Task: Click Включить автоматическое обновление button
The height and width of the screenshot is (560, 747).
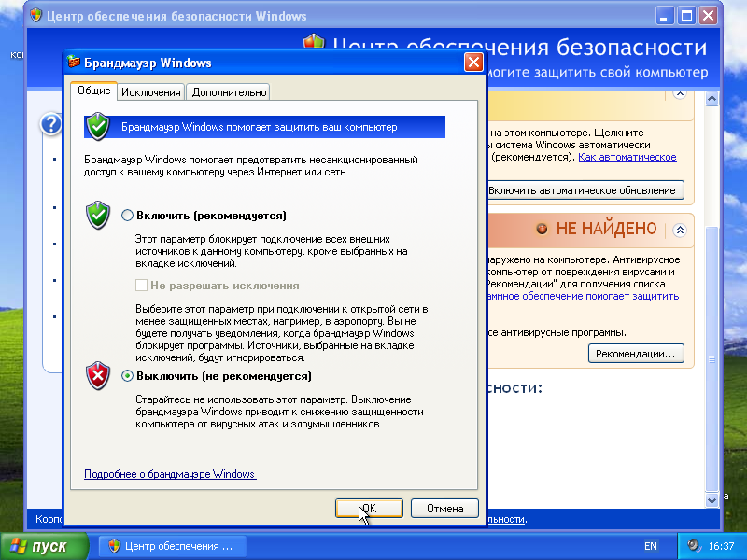Action: coord(585,190)
